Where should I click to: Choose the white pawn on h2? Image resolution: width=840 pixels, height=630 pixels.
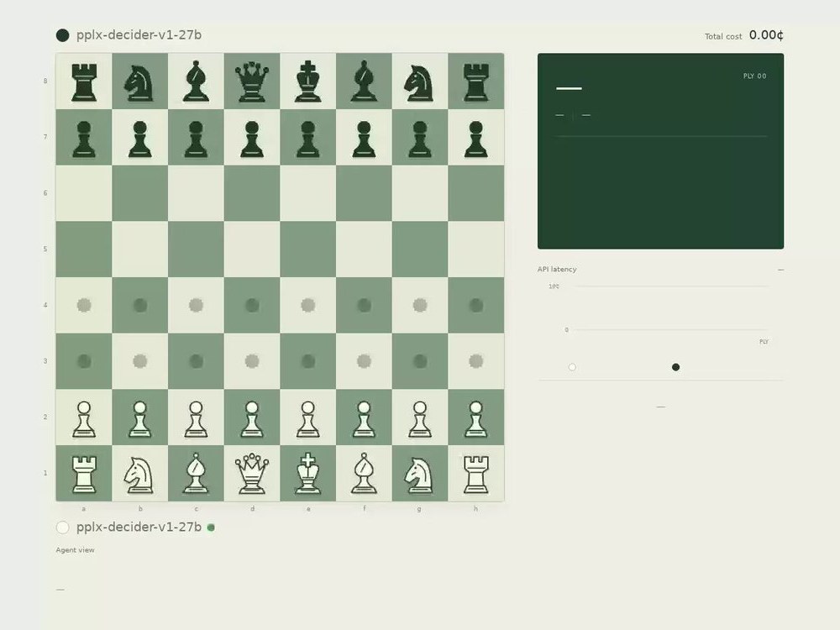[475, 419]
